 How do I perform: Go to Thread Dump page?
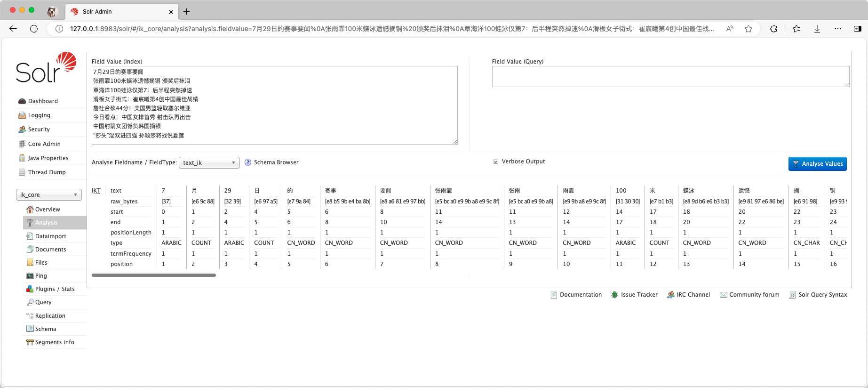point(47,172)
